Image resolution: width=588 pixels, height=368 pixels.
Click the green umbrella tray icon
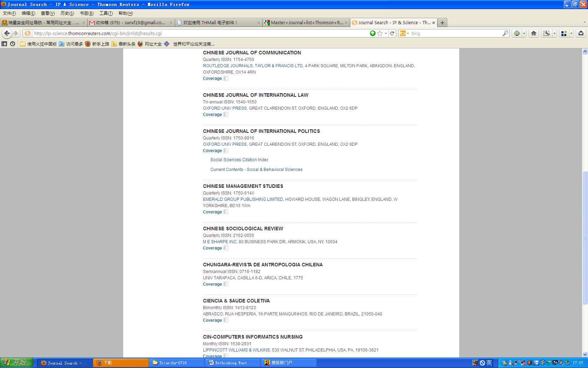coord(549,363)
